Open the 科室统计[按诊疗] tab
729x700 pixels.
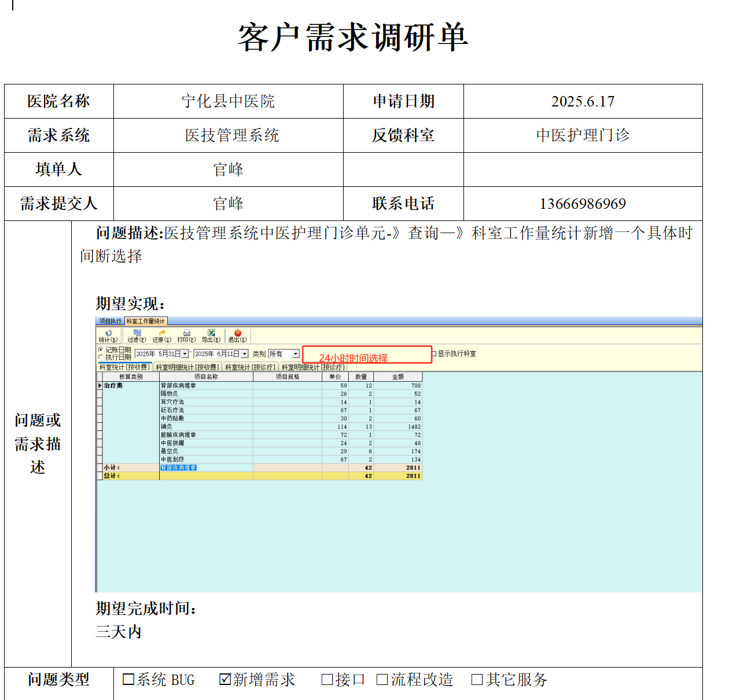click(251, 367)
